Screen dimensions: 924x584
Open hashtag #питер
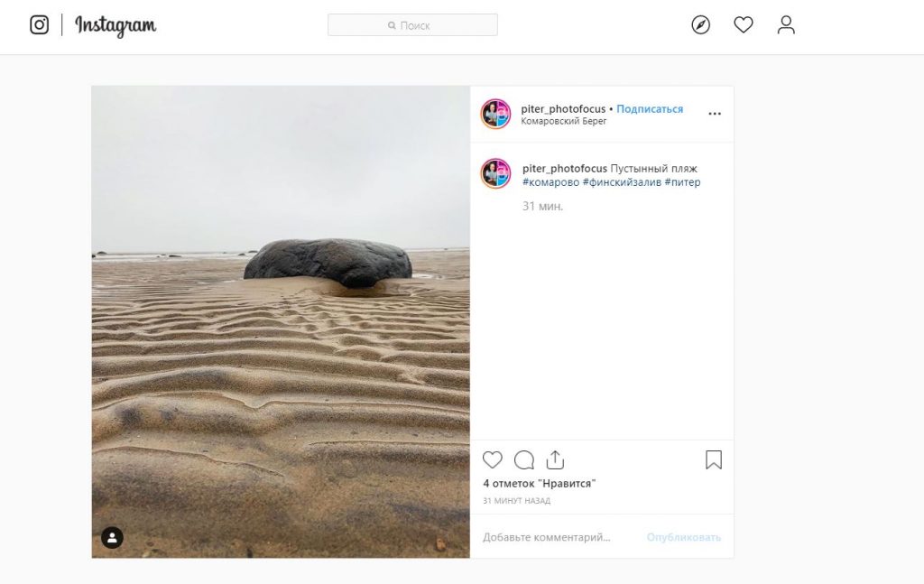[682, 182]
